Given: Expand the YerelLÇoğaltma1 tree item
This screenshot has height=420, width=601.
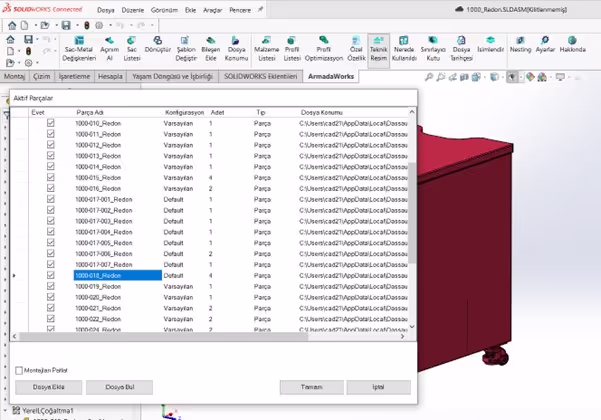Looking at the screenshot, I should coord(6,410).
